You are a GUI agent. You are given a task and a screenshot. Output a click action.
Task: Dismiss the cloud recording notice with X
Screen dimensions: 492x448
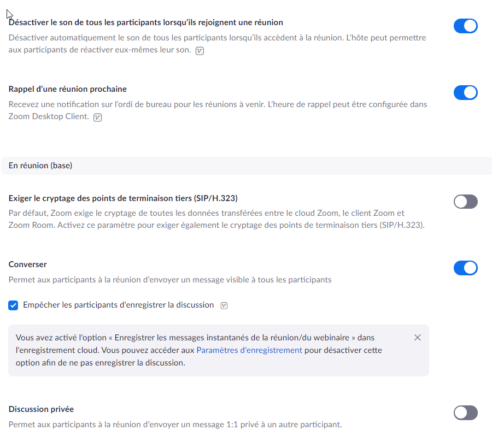pos(418,338)
